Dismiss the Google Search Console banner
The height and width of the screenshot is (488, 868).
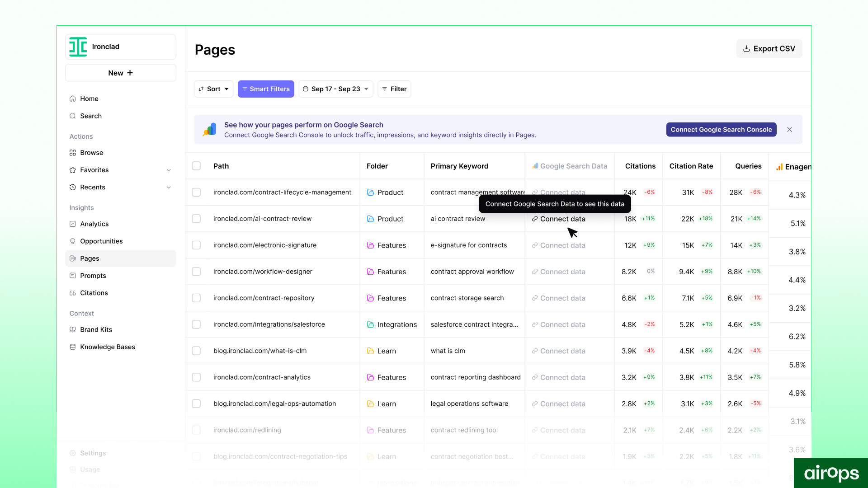pos(789,130)
